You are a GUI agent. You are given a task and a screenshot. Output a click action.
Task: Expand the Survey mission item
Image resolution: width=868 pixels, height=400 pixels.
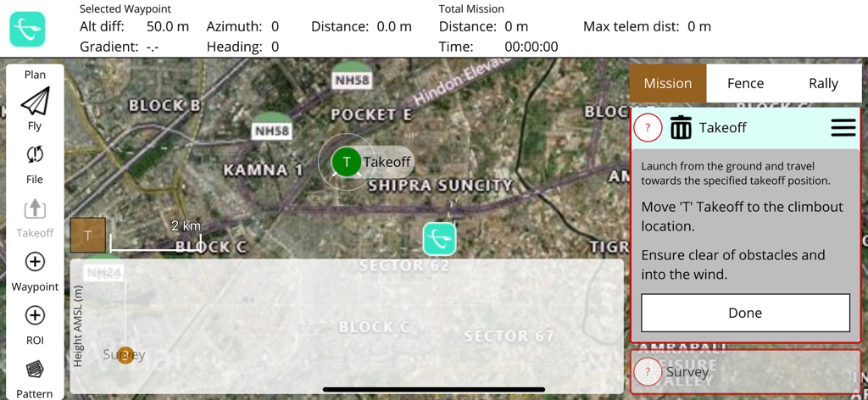point(746,372)
